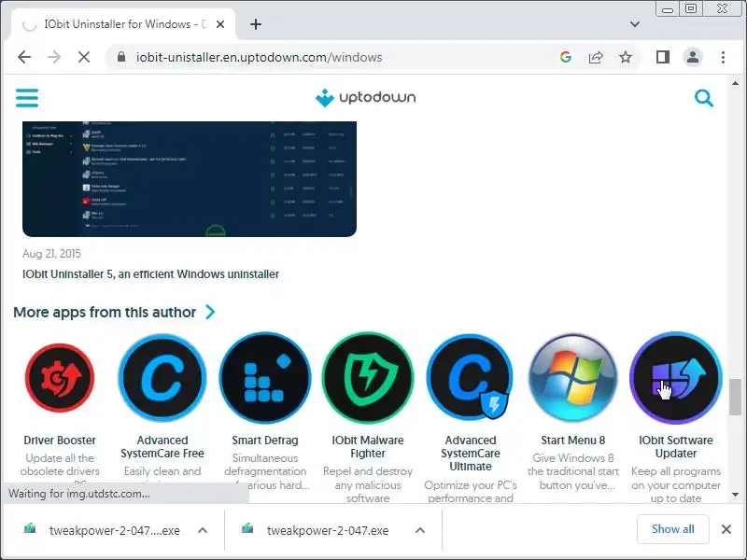
Task: Open the IObit Software Updater icon
Action: pos(675,378)
